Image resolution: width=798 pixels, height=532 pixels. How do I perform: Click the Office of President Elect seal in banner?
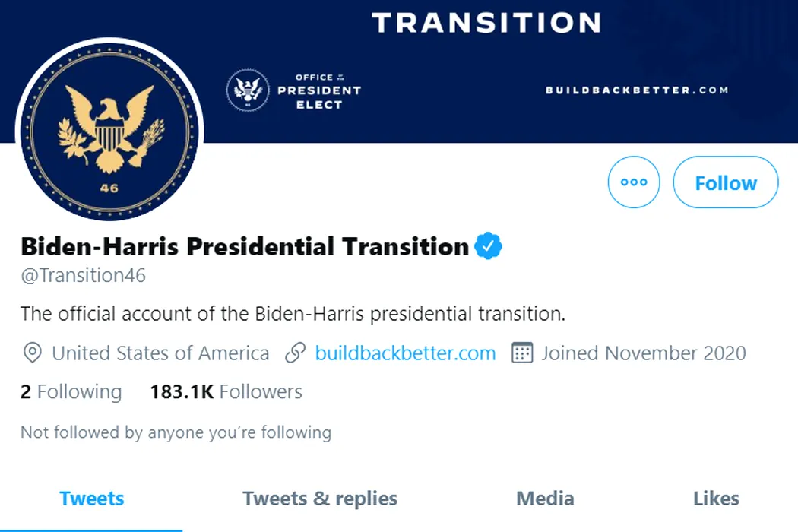(x=248, y=90)
